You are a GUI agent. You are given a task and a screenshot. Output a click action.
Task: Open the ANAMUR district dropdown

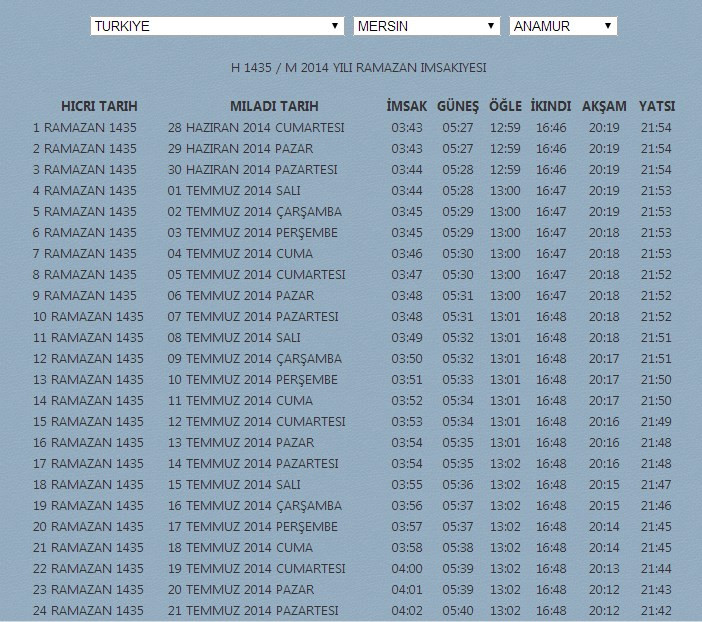[562, 26]
